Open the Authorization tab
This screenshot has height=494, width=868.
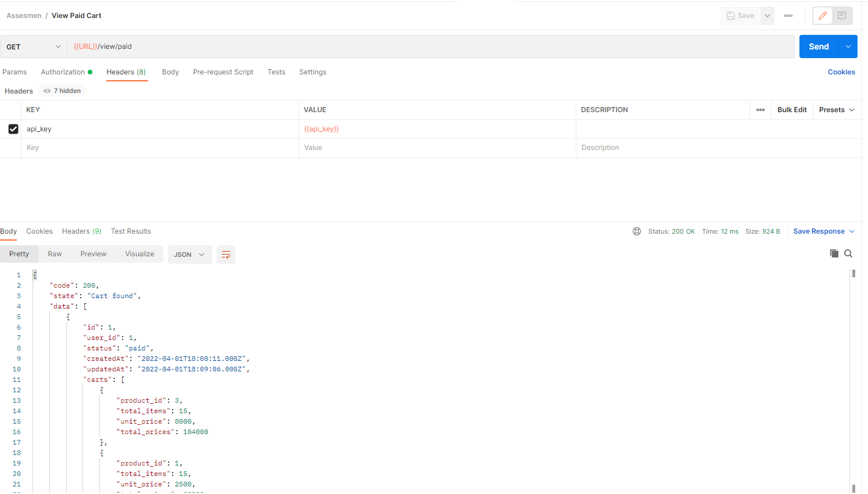pos(66,72)
